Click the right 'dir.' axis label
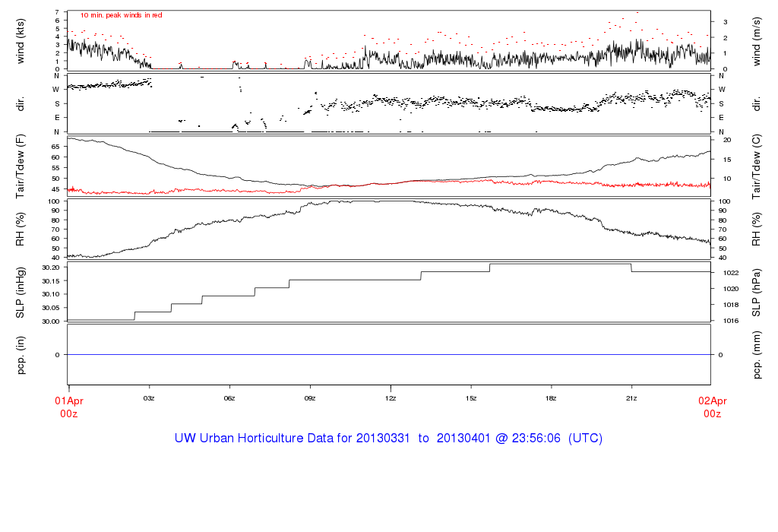Viewport: 778px width, 532px height. tap(756, 104)
